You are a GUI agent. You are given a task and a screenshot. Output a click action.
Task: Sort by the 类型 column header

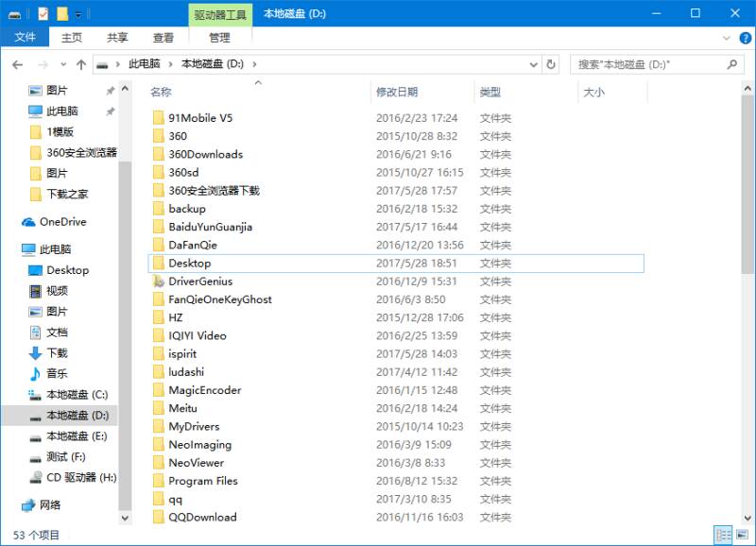click(x=490, y=92)
